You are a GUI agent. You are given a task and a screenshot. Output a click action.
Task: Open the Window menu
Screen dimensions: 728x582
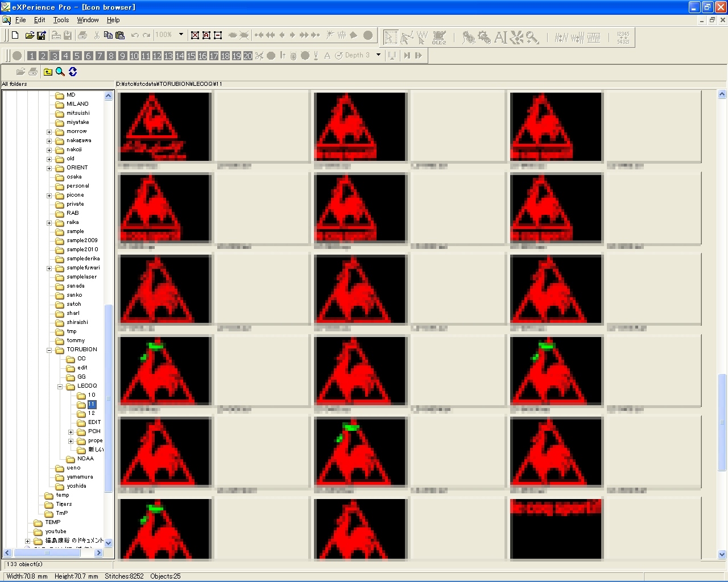tap(88, 20)
